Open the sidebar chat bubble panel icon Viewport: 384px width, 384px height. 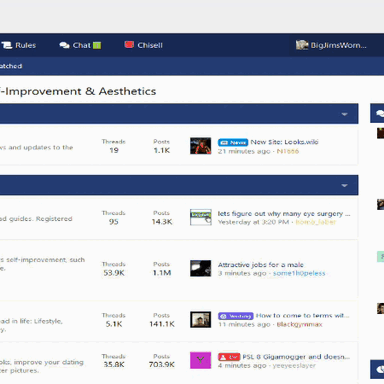[380, 113]
